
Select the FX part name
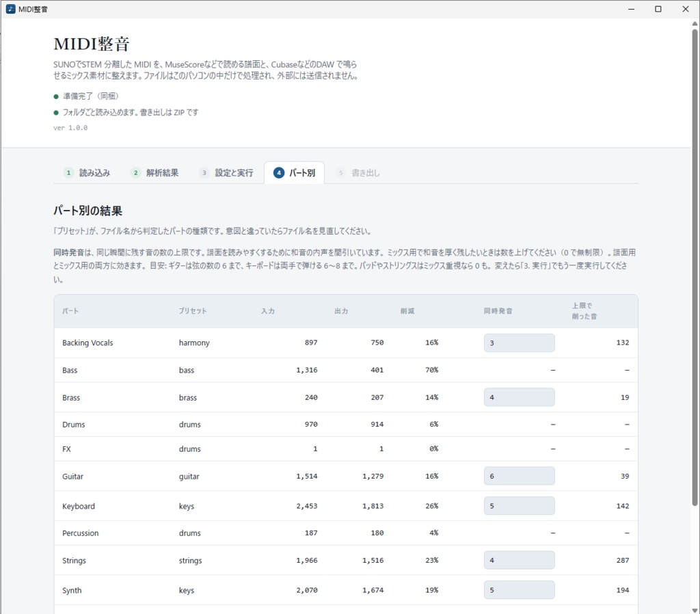coord(66,449)
